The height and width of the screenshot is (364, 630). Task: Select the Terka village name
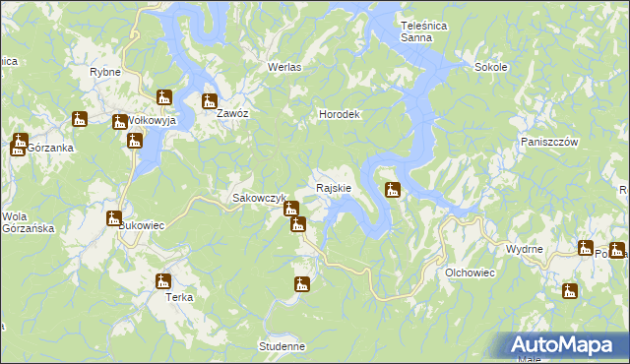click(x=179, y=297)
